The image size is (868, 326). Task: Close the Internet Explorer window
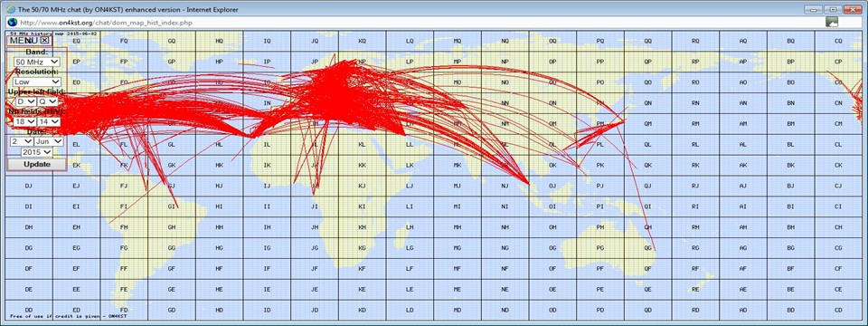853,9
